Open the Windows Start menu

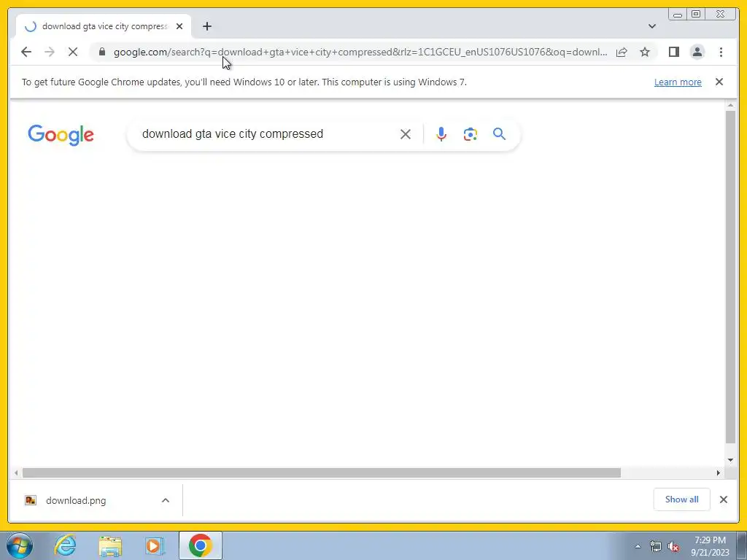[x=20, y=545]
